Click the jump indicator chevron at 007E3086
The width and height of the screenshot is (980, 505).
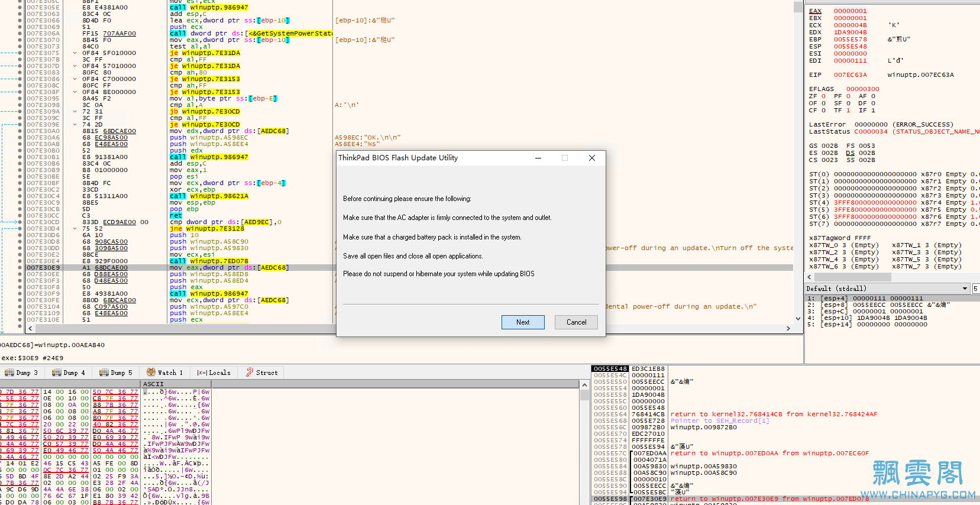click(75, 79)
